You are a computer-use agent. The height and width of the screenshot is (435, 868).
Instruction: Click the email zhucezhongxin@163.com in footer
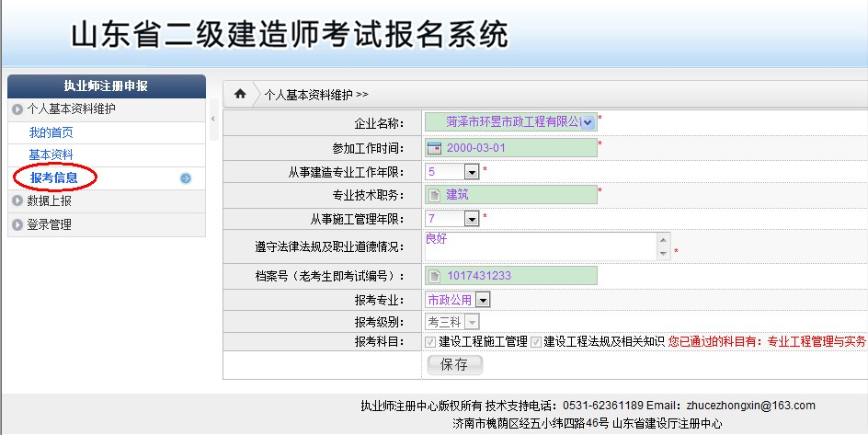pyautogui.click(x=750, y=406)
